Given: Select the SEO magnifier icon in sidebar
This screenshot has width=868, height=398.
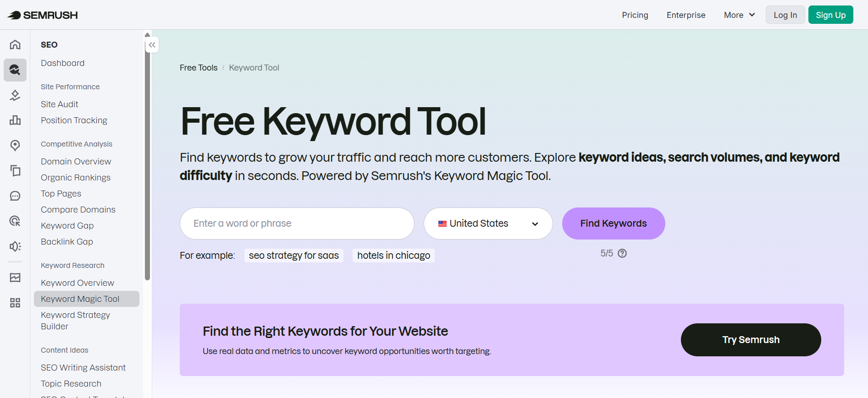Looking at the screenshot, I should pyautogui.click(x=15, y=70).
